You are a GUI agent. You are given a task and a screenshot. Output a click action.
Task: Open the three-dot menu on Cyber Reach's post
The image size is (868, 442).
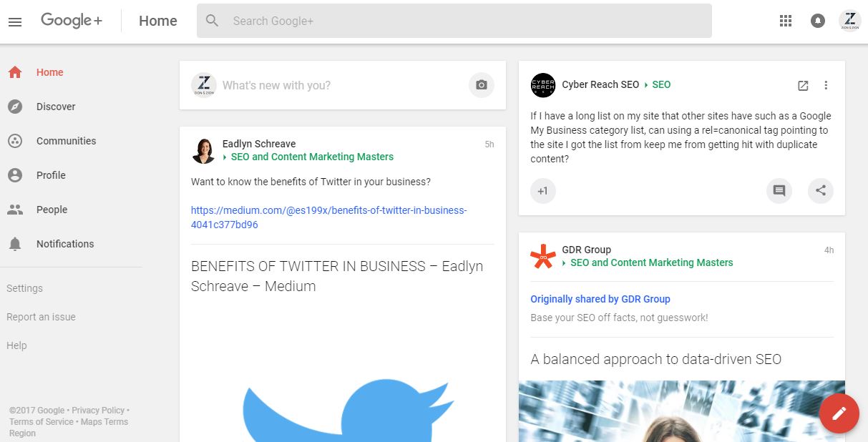826,84
